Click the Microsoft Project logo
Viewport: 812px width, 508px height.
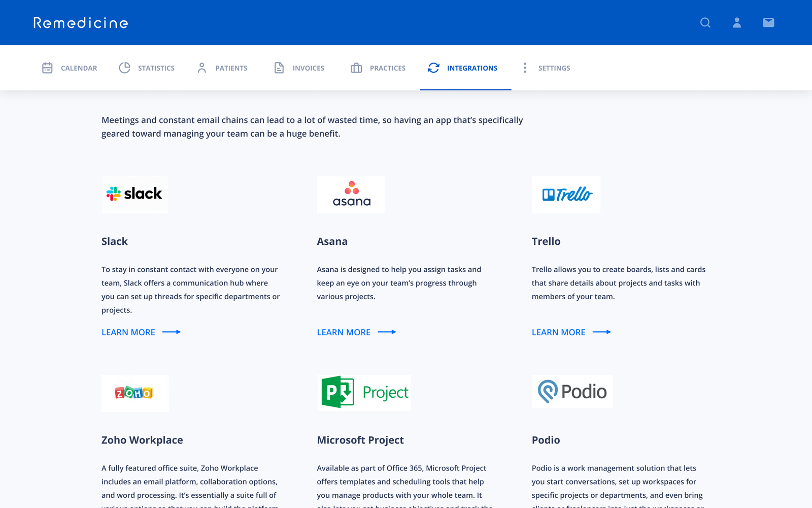364,393
